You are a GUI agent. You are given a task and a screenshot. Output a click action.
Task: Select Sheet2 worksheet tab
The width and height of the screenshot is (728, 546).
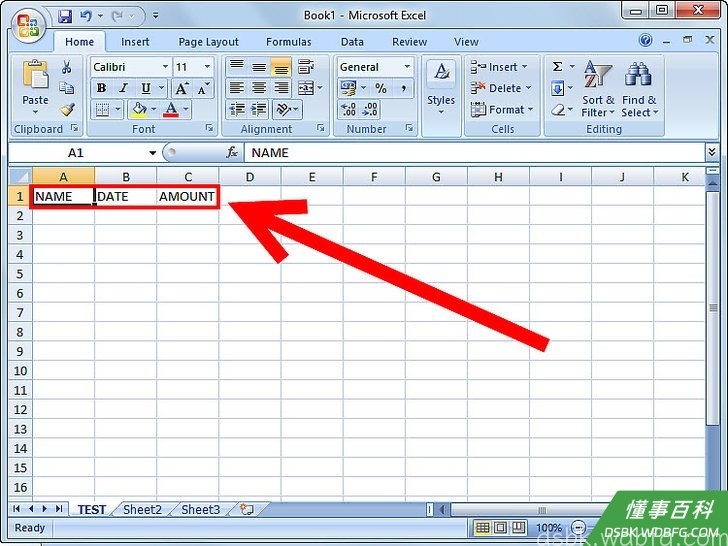coord(142,509)
